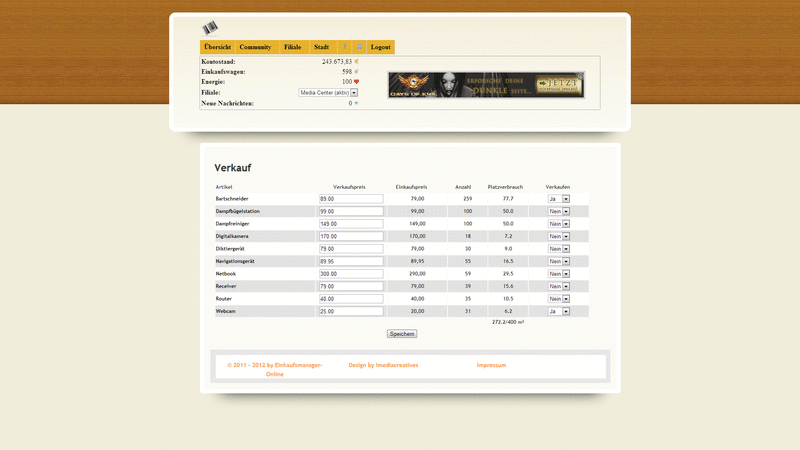Screen dimensions: 800x450
Task: Open the help question mark menu icon
Action: (x=344, y=47)
